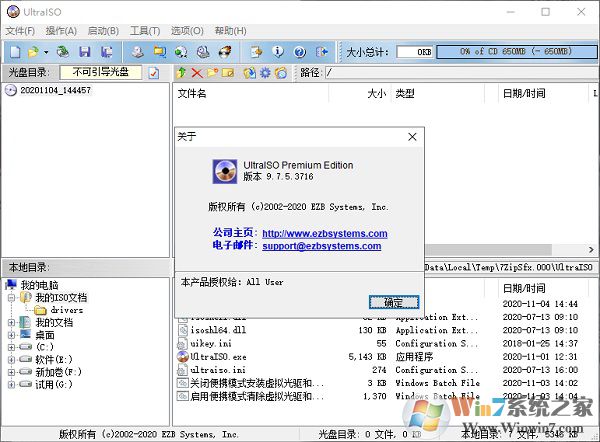Expand the 桌面 tree node
Viewport: 600px width, 442px height.
point(11,335)
